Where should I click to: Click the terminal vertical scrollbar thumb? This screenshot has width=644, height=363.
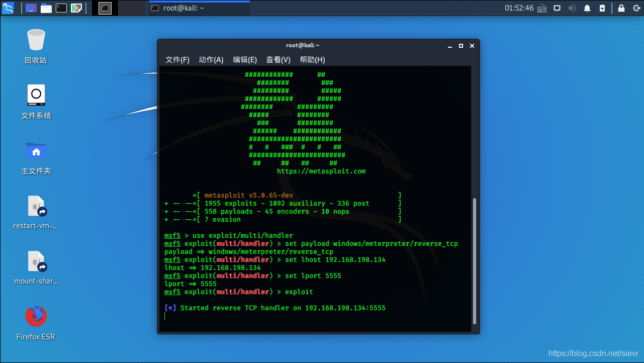point(474,260)
